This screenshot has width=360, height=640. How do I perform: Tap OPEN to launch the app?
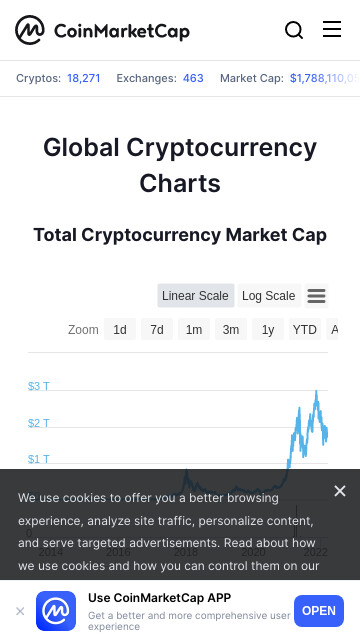[x=319, y=611]
